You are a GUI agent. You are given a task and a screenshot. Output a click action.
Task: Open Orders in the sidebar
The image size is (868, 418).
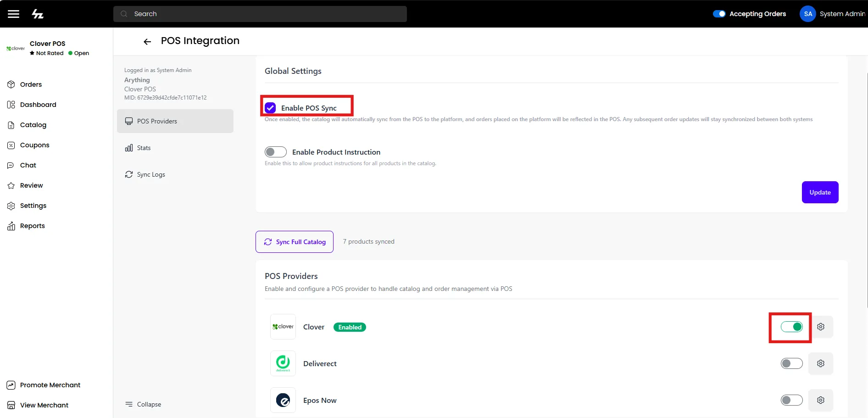[x=25, y=84]
